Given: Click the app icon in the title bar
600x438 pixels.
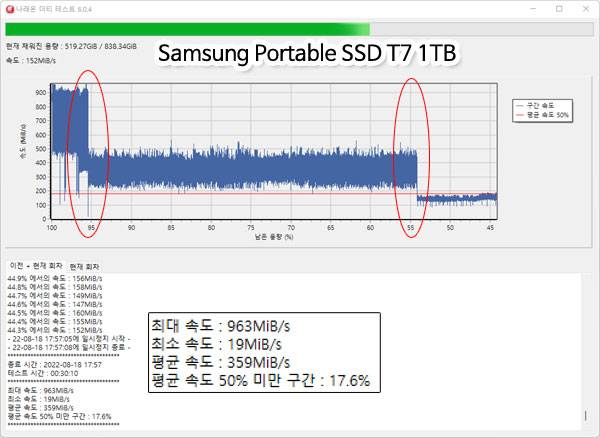Looking at the screenshot, I should pyautogui.click(x=9, y=9).
